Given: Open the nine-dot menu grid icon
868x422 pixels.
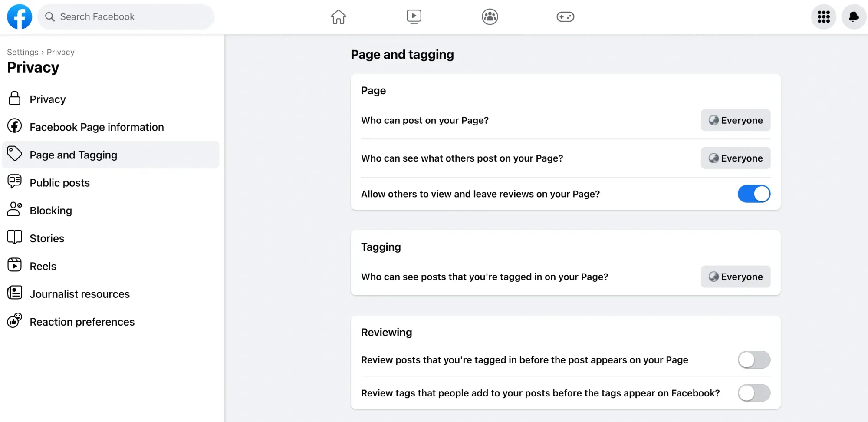Looking at the screenshot, I should point(823,17).
